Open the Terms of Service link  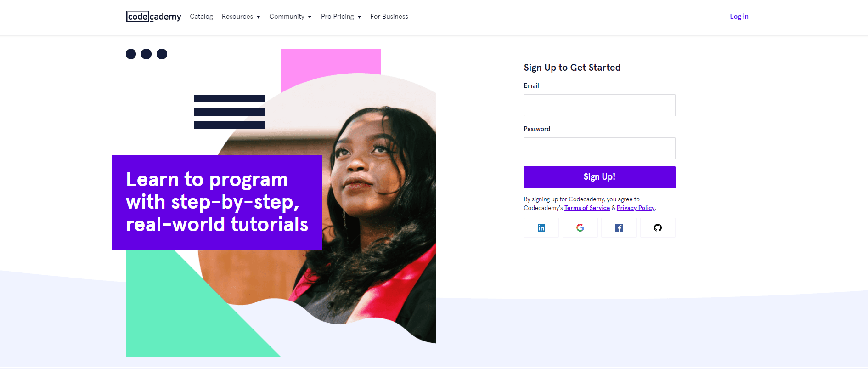587,208
